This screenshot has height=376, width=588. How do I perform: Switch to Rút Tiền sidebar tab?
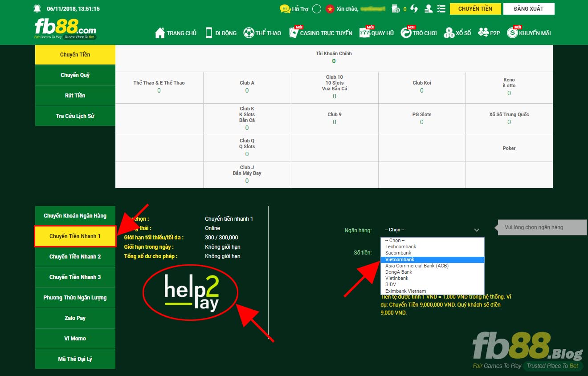75,96
